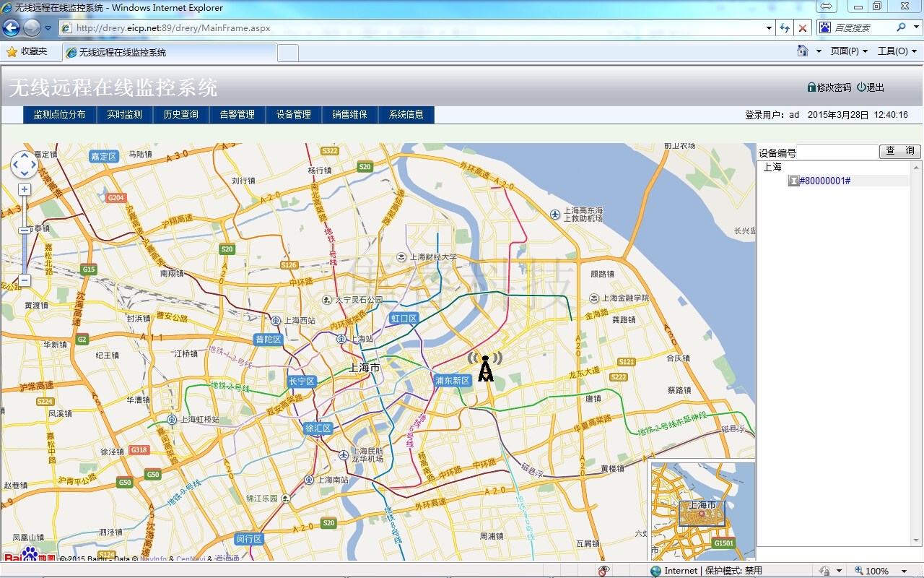The width and height of the screenshot is (924, 578).
Task: Click the 查询 search button
Action: coord(900,151)
